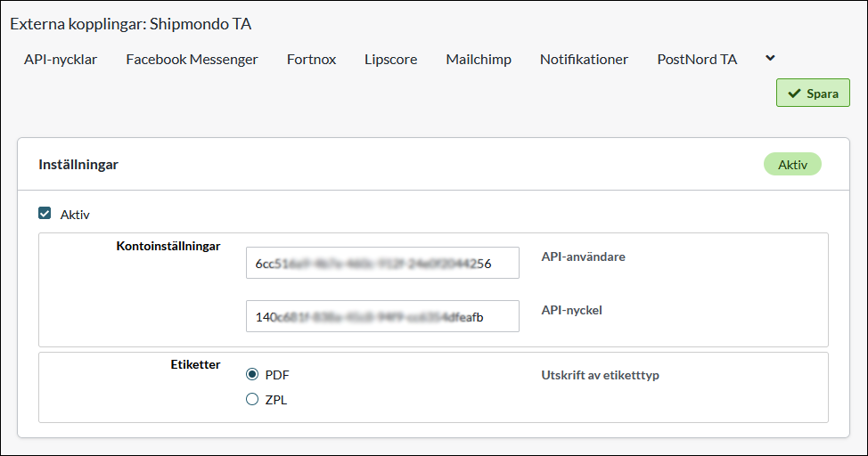Switch to the Facebook Messenger tab
868x456 pixels.
[x=192, y=60]
